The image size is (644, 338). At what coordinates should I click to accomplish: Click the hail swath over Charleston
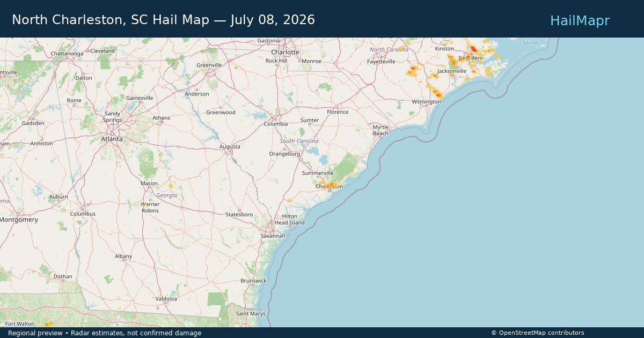tap(331, 186)
